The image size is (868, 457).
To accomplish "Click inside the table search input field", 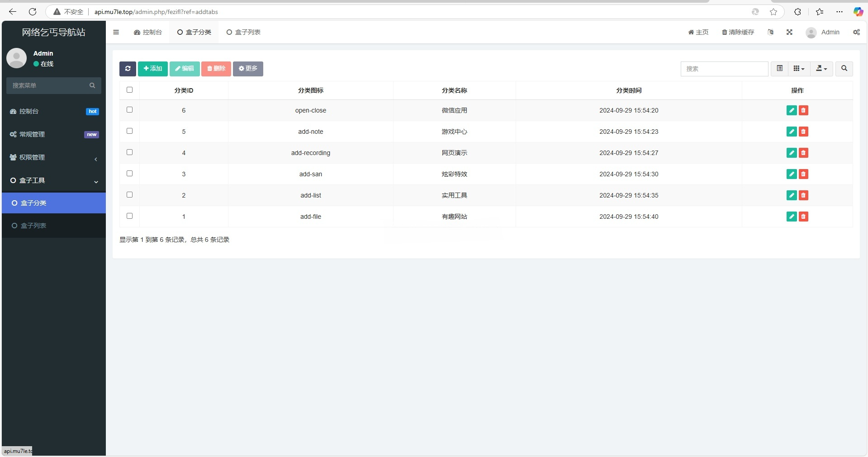I will [724, 69].
